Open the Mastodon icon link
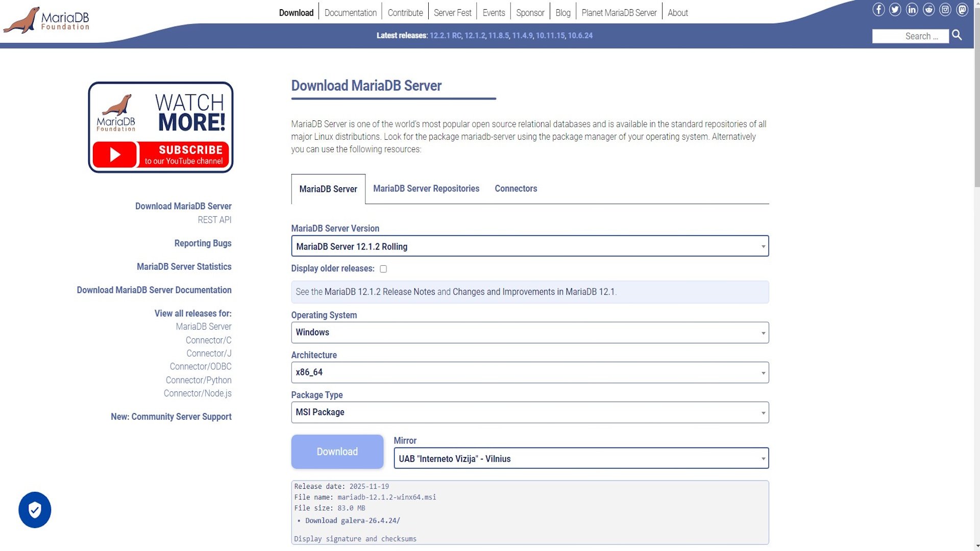The image size is (980, 551). pyautogui.click(x=963, y=10)
